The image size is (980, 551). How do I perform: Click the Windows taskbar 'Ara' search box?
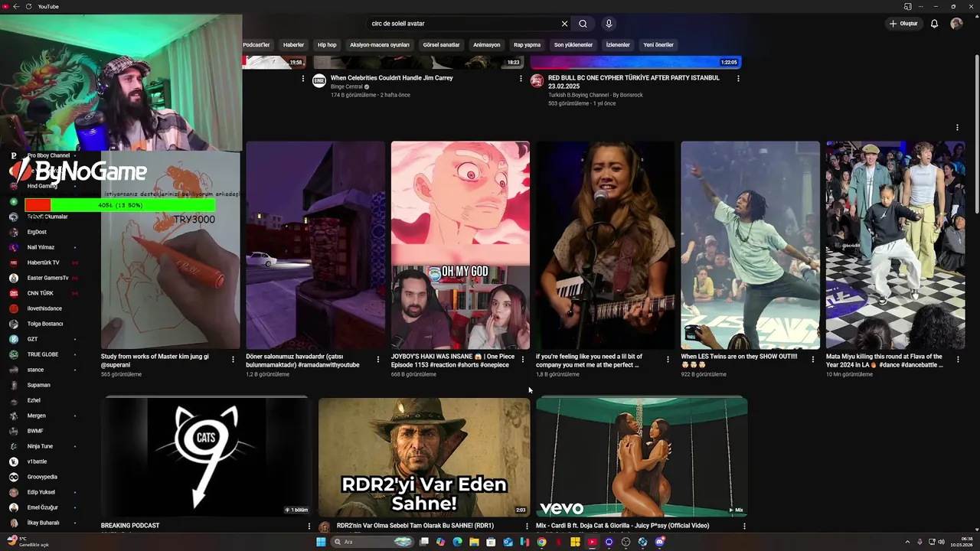coord(373,542)
